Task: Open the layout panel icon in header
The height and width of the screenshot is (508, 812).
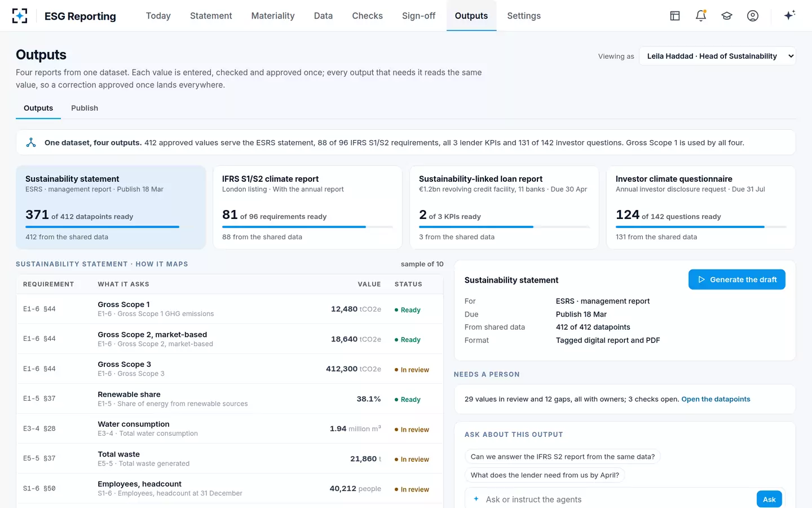Action: 675,16
